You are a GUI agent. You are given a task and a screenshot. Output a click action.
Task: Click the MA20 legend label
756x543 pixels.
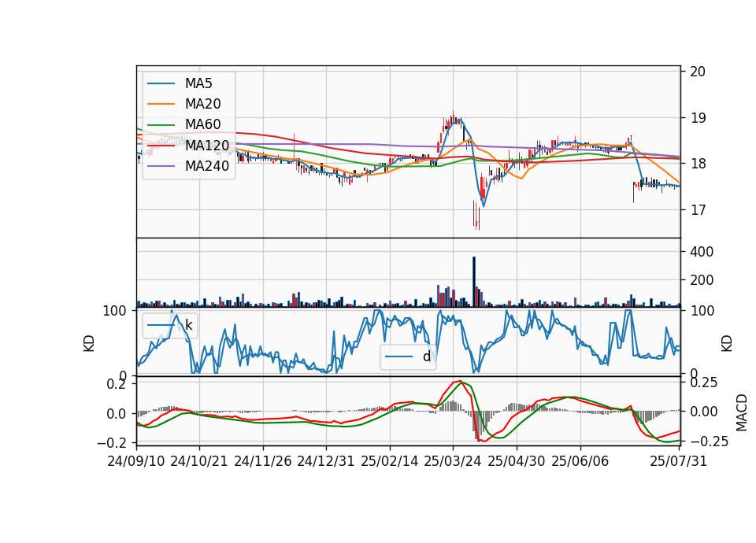pyautogui.click(x=202, y=104)
